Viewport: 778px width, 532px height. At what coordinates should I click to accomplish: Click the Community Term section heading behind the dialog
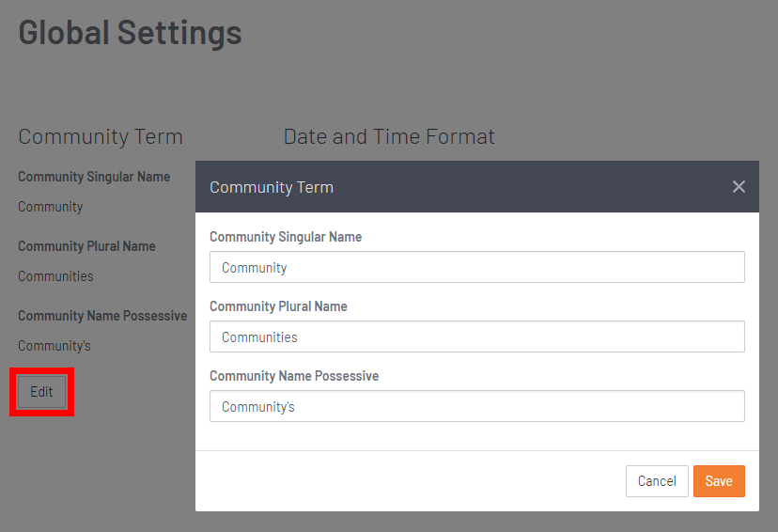click(x=101, y=136)
